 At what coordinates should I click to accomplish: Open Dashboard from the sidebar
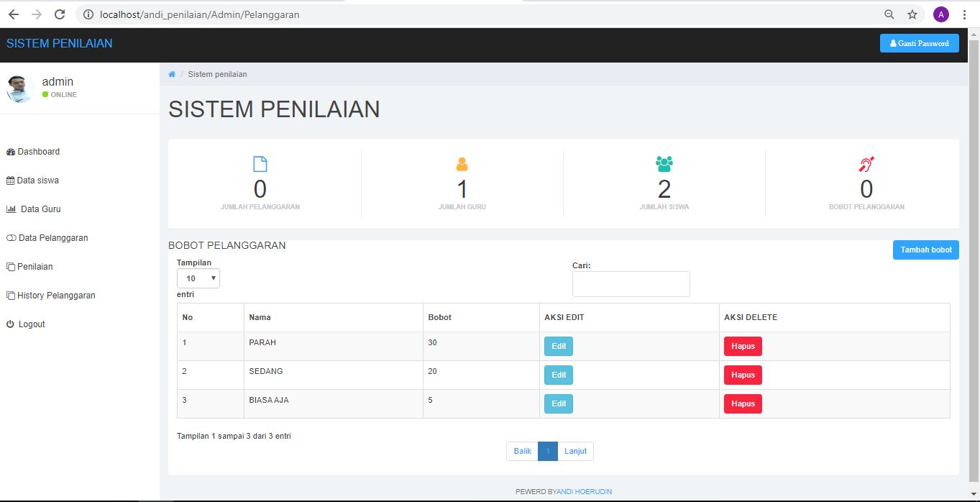pyautogui.click(x=38, y=152)
